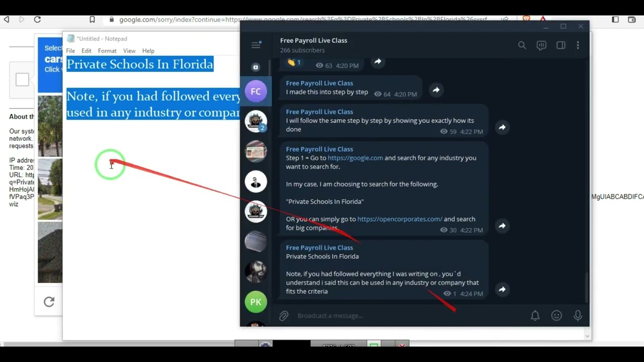Click the 'Note, if you had followed' Notepad line
The width and height of the screenshot is (644, 362).
click(x=153, y=96)
